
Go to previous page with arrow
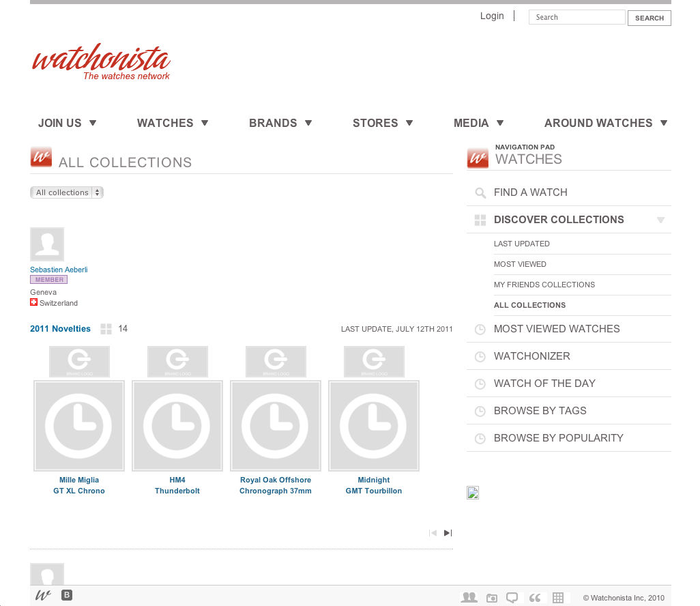[433, 533]
